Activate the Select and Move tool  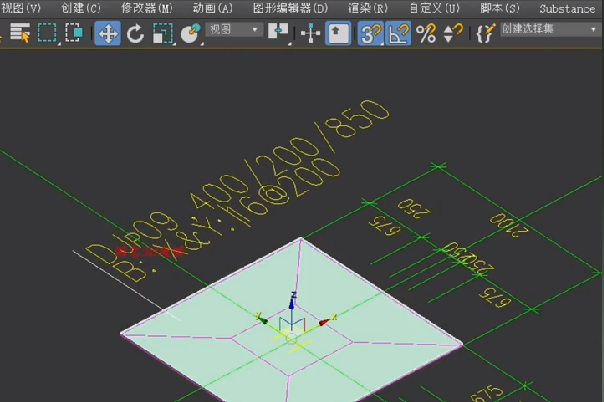click(107, 33)
